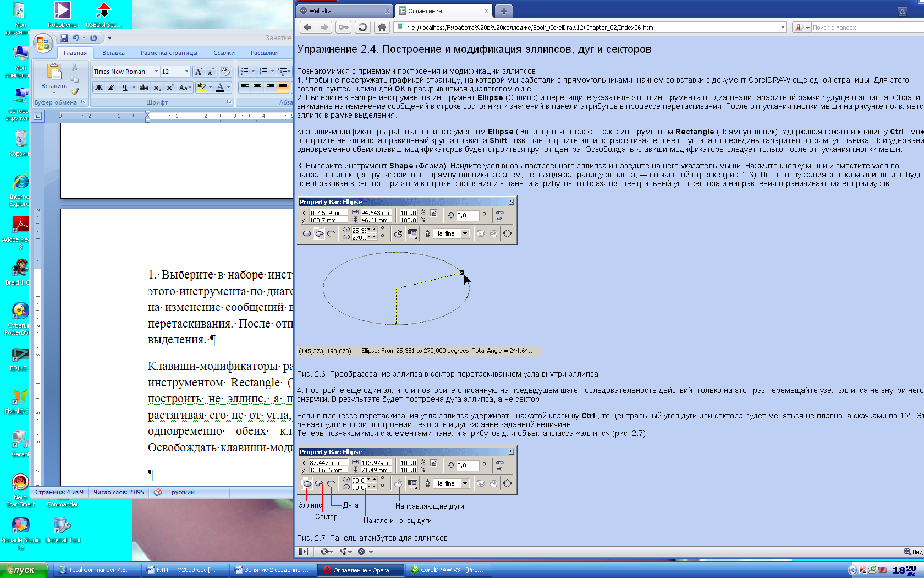Click the русский language indicator
The image size is (924, 578).
point(183,492)
